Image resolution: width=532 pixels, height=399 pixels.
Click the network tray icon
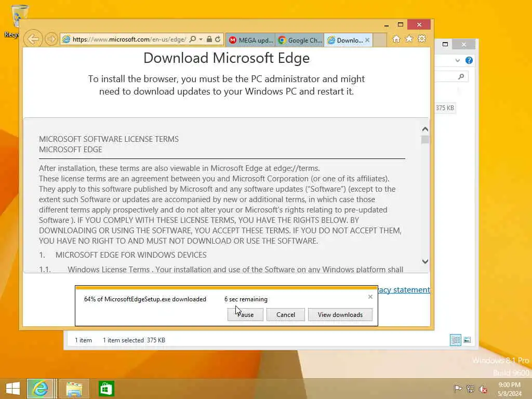[x=470, y=389]
